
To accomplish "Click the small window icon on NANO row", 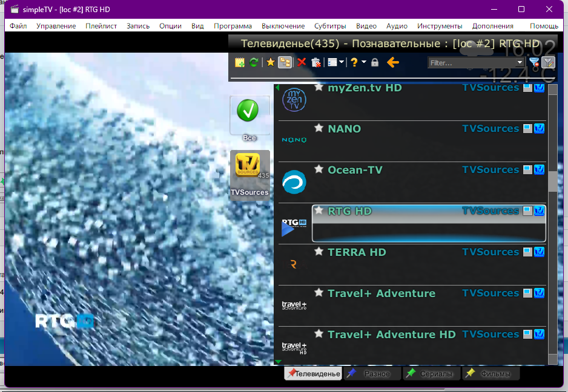I will pyautogui.click(x=527, y=128).
